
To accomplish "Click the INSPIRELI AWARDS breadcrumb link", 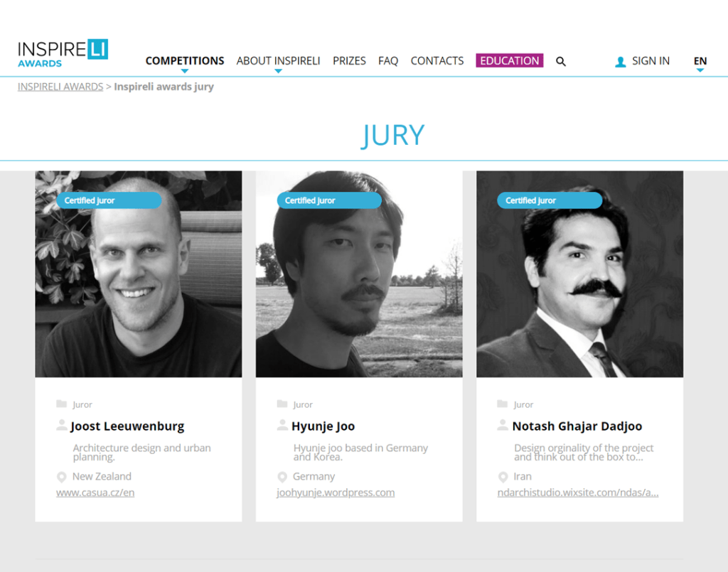I will point(60,87).
